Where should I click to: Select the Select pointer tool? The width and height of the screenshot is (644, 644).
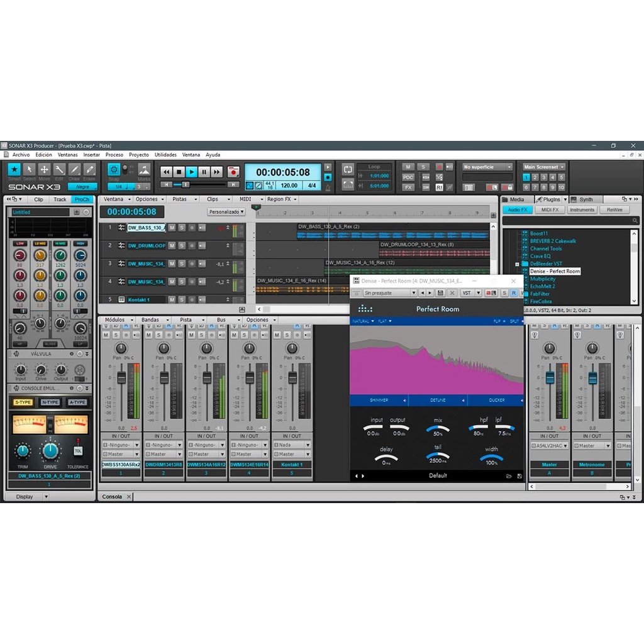pyautogui.click(x=29, y=169)
